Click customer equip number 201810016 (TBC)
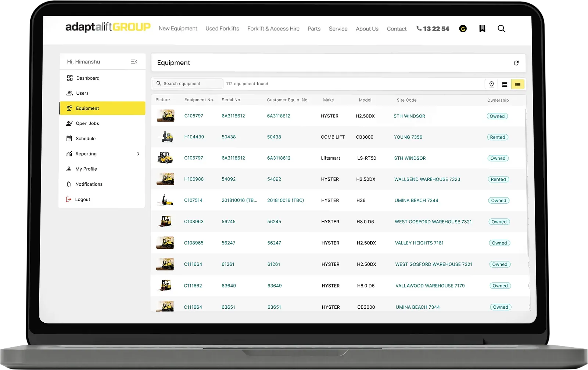588x370 pixels. tap(286, 200)
